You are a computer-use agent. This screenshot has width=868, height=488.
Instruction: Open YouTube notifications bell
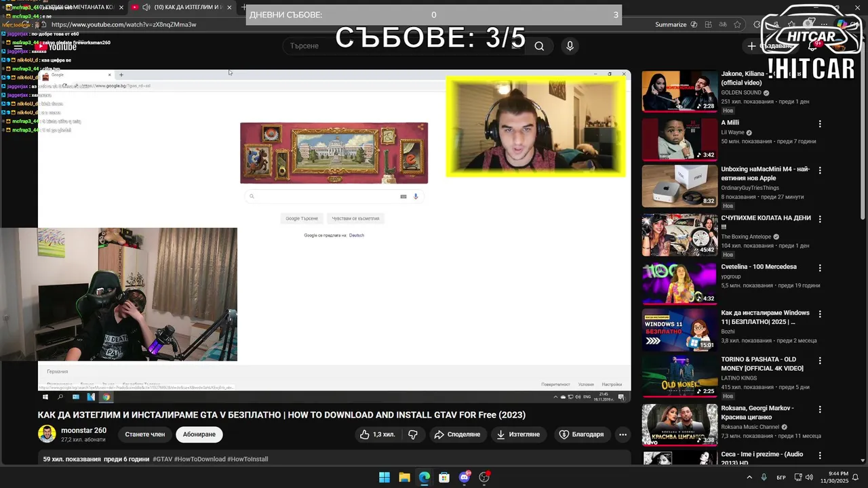coord(812,46)
